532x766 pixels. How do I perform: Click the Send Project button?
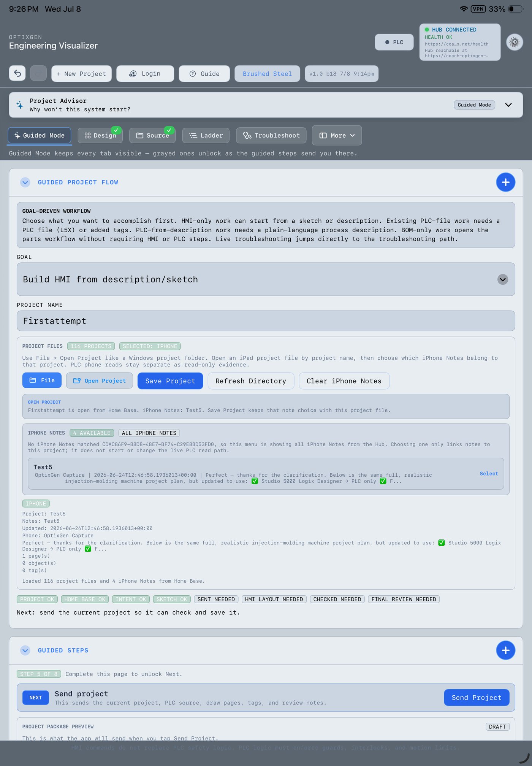(x=477, y=698)
